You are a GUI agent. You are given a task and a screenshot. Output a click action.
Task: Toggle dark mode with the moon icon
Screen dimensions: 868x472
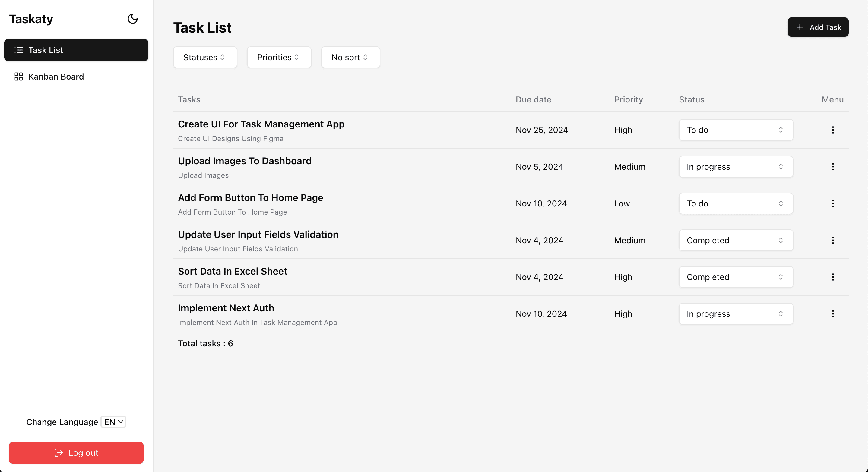(132, 19)
